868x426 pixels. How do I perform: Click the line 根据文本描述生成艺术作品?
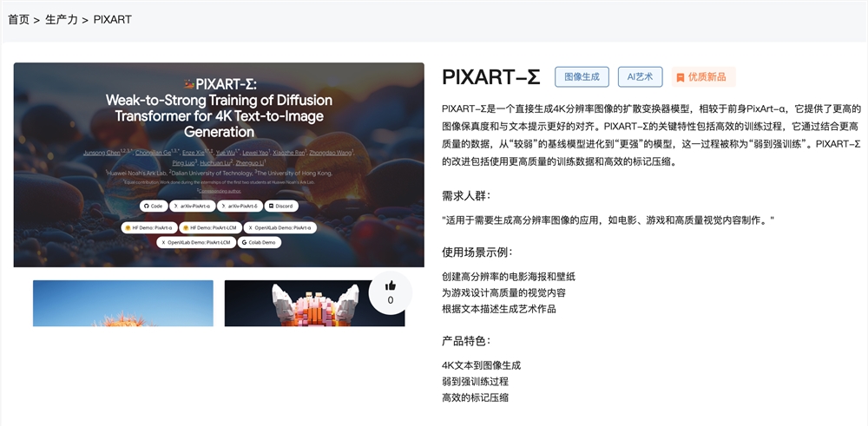499,309
